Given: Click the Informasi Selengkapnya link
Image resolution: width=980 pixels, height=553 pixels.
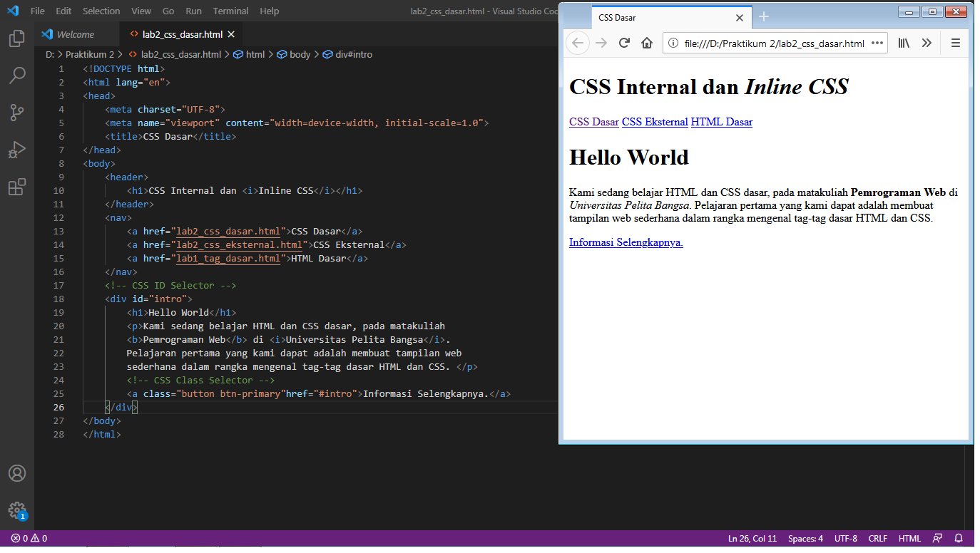Looking at the screenshot, I should [x=626, y=242].
